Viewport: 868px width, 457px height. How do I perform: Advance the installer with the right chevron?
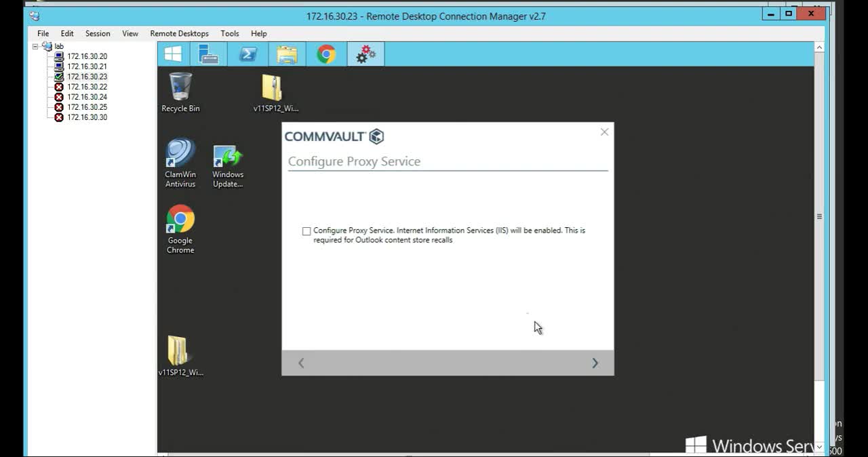[595, 363]
